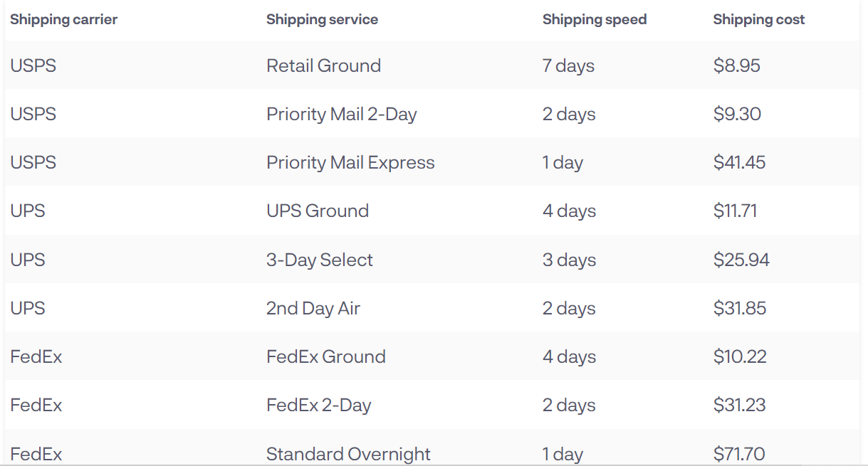
Task: Select the Priority Mail 2-Day cell
Action: coord(342,114)
